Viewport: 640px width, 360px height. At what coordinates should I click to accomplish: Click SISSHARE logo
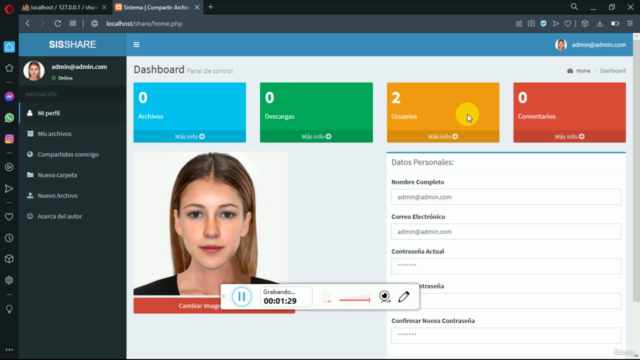pos(73,44)
